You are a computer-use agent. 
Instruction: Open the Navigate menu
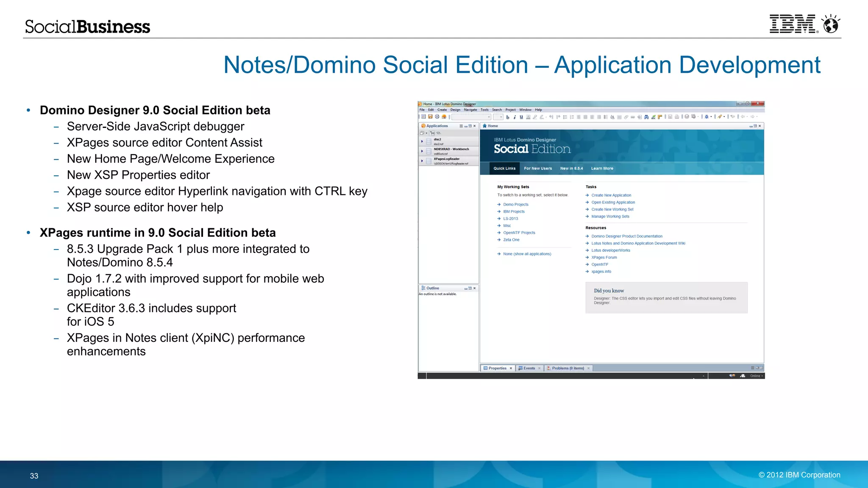click(470, 110)
